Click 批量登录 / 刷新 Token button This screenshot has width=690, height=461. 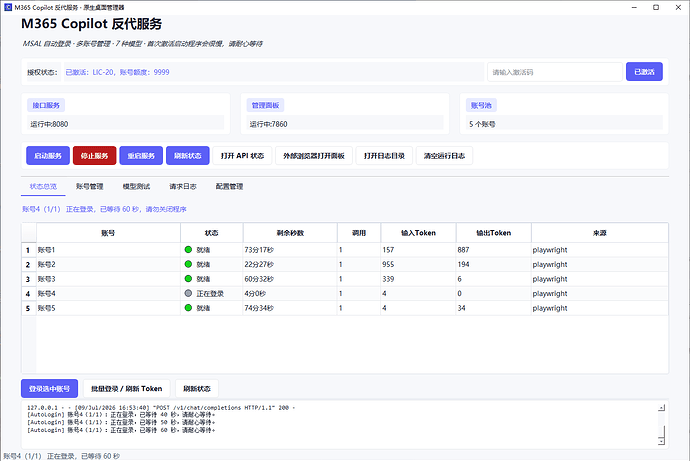127,388
